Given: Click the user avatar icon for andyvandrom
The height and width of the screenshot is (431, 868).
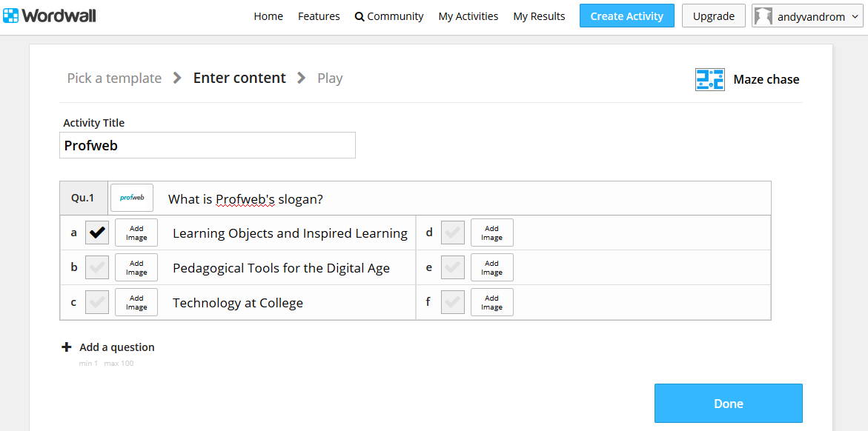Looking at the screenshot, I should click(763, 16).
